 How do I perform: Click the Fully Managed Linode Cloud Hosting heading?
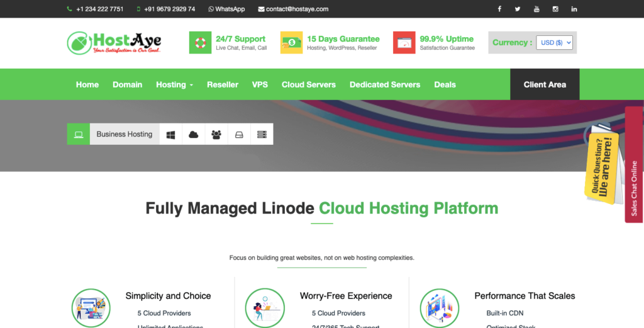pyautogui.click(x=321, y=208)
